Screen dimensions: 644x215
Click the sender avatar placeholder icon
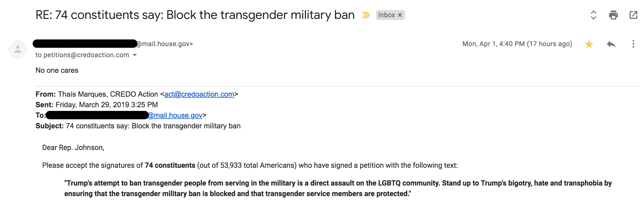(18, 49)
